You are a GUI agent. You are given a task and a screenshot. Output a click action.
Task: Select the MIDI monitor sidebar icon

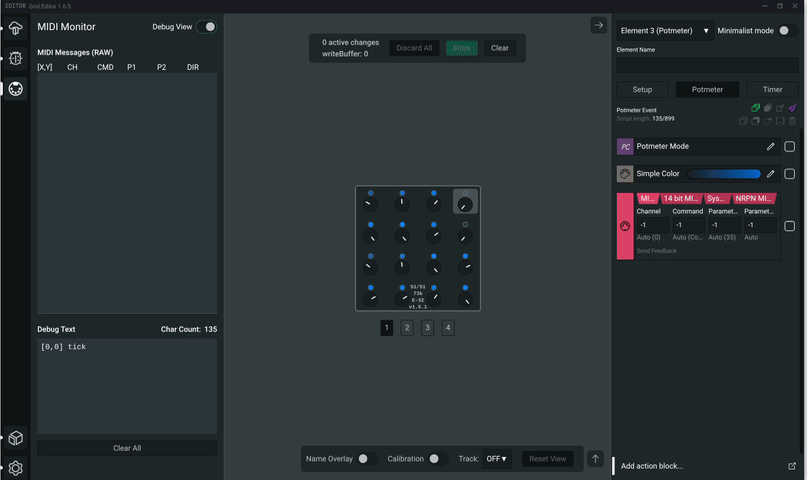15,89
